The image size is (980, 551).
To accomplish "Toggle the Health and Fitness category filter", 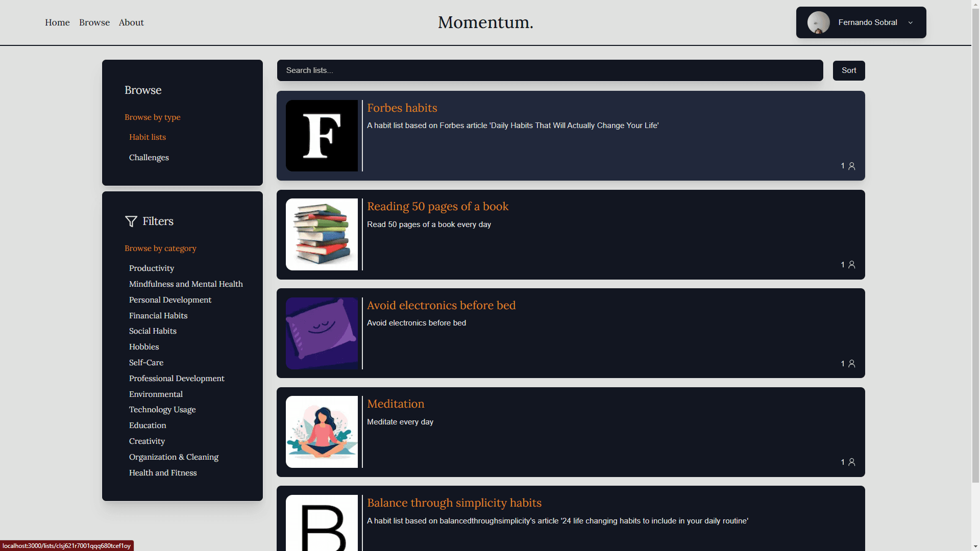I will point(163,472).
